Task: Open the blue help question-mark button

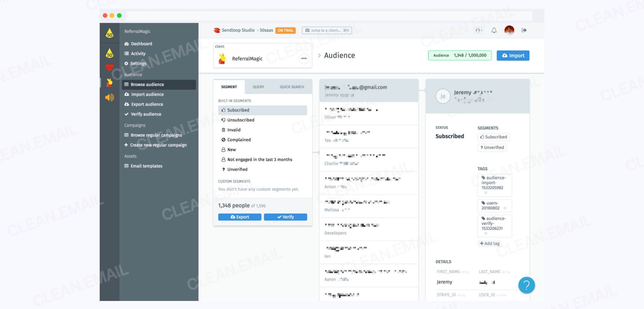Action: (x=527, y=285)
